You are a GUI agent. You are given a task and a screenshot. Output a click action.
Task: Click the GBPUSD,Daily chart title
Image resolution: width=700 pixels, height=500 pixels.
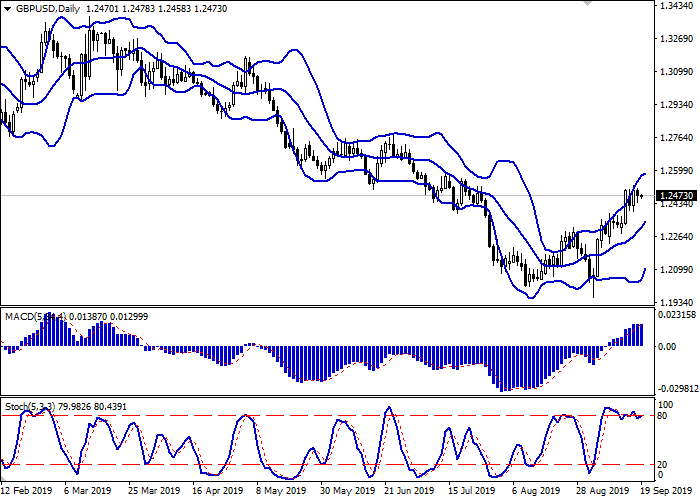[47, 9]
